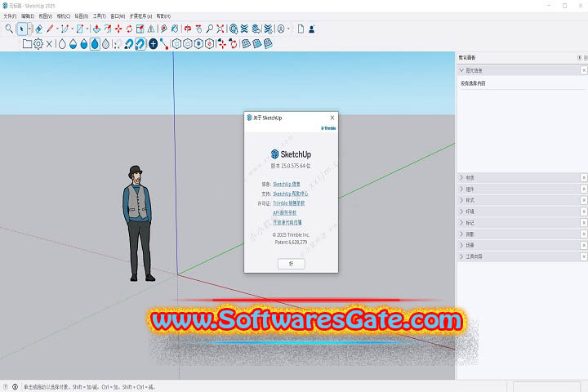Toggle the highlighted blue magnet snap icon
588x392 pixels.
point(140,44)
